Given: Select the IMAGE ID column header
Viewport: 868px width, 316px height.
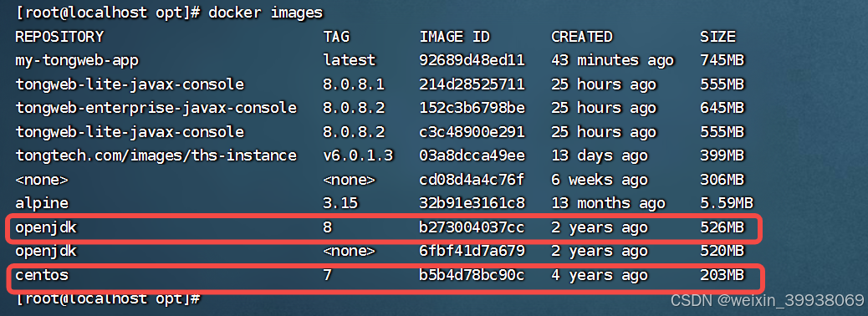Looking at the screenshot, I should pyautogui.click(x=454, y=37).
